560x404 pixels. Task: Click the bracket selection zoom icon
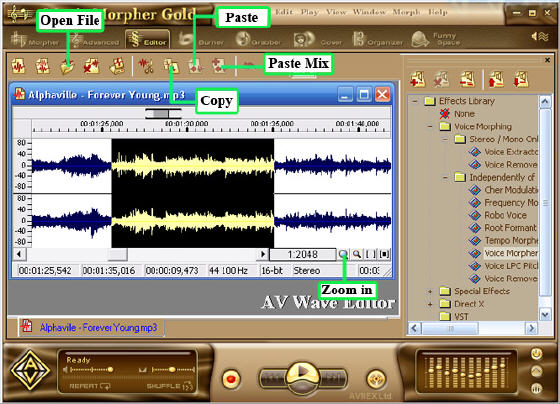coord(370,254)
